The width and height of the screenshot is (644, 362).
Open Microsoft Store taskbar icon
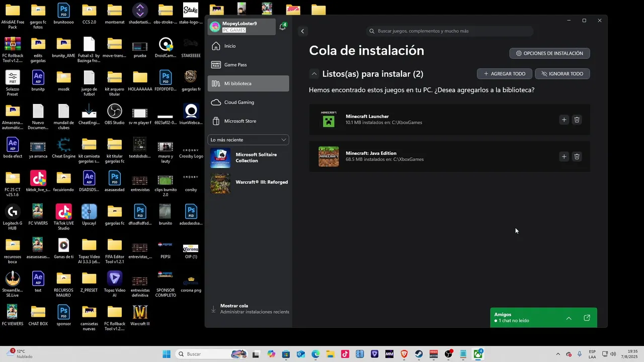pyautogui.click(x=286, y=354)
